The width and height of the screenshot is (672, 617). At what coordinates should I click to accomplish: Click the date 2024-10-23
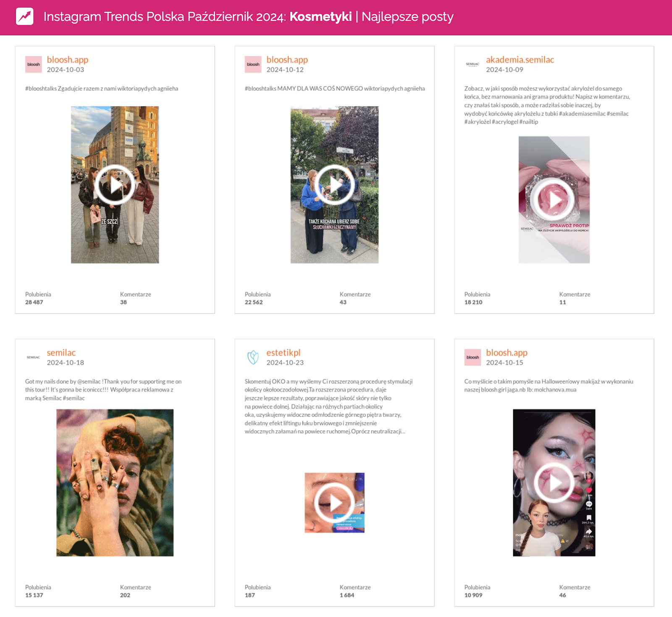285,363
